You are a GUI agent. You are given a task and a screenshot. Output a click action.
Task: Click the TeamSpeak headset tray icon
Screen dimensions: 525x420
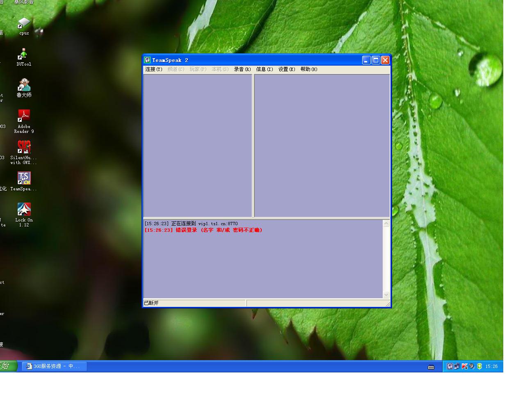pyautogui.click(x=450, y=366)
